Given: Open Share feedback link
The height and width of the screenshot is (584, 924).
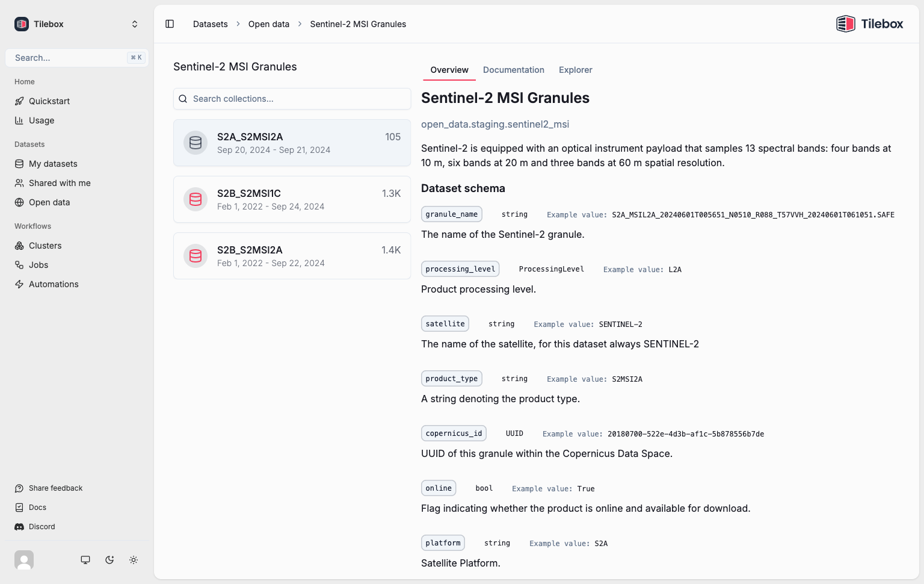Looking at the screenshot, I should [55, 488].
